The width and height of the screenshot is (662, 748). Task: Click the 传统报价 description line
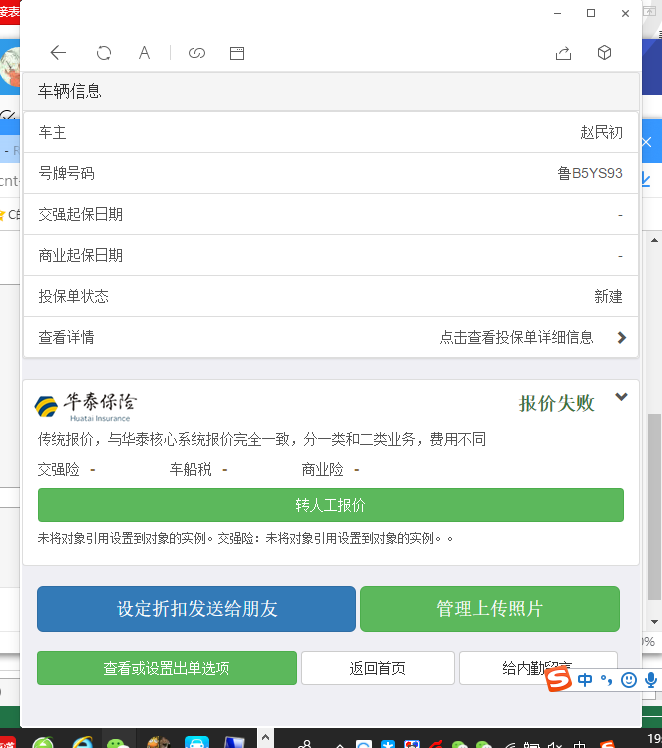tap(261, 439)
